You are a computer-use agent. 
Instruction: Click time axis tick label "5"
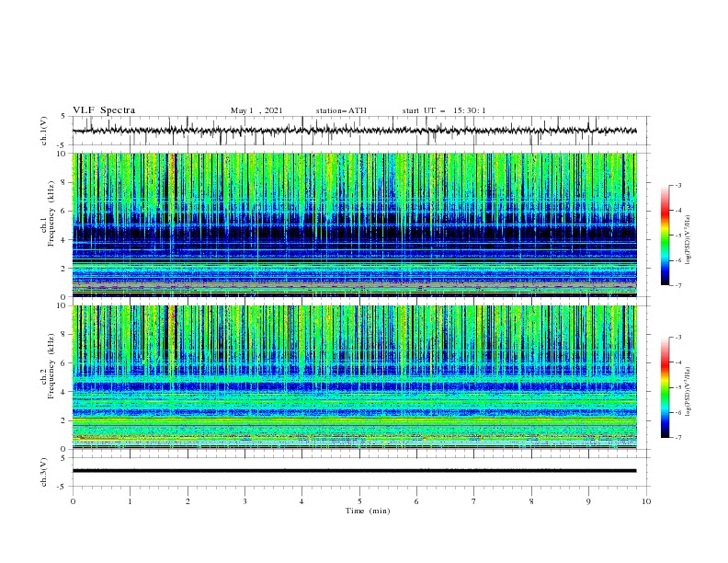(359, 501)
